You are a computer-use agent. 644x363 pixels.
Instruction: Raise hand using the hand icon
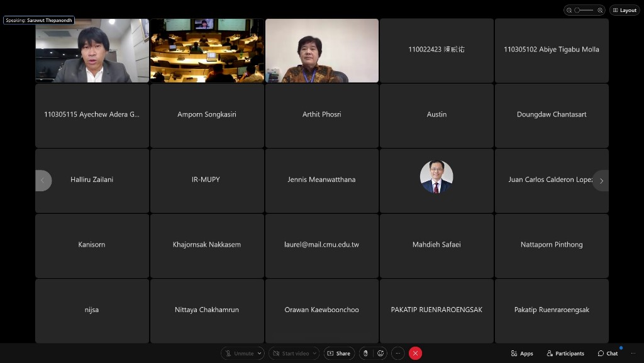(x=365, y=353)
